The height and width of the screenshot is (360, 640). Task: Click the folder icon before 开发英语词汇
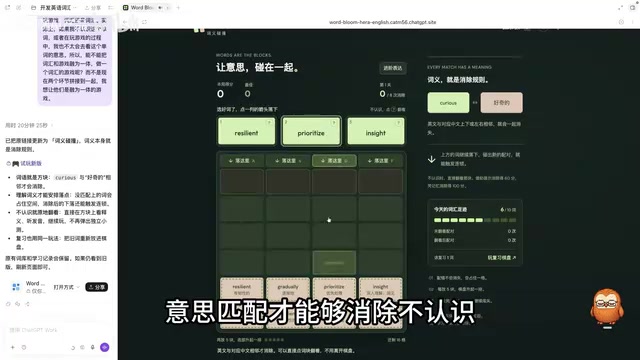click(33, 7)
